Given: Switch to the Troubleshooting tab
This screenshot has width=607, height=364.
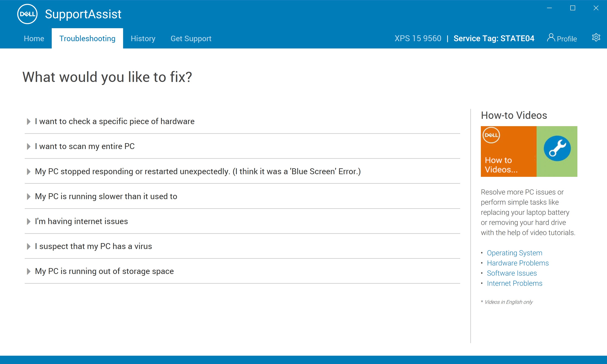Looking at the screenshot, I should pos(87,38).
